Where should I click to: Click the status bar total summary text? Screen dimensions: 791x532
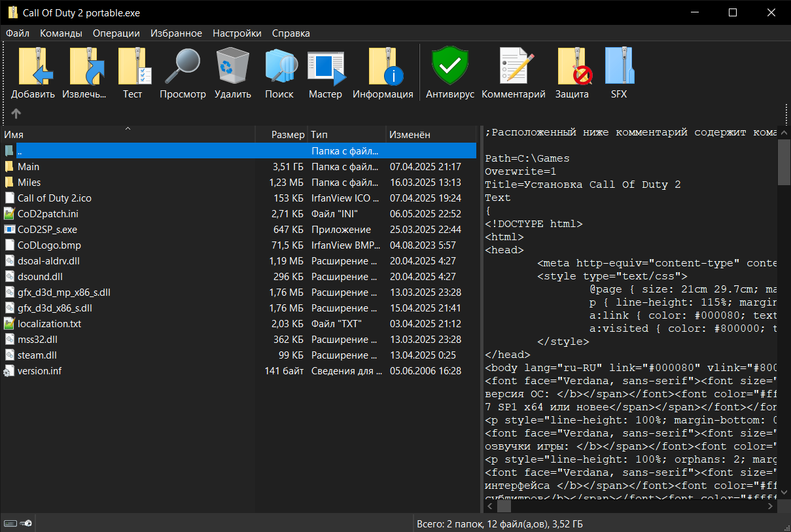click(x=499, y=524)
